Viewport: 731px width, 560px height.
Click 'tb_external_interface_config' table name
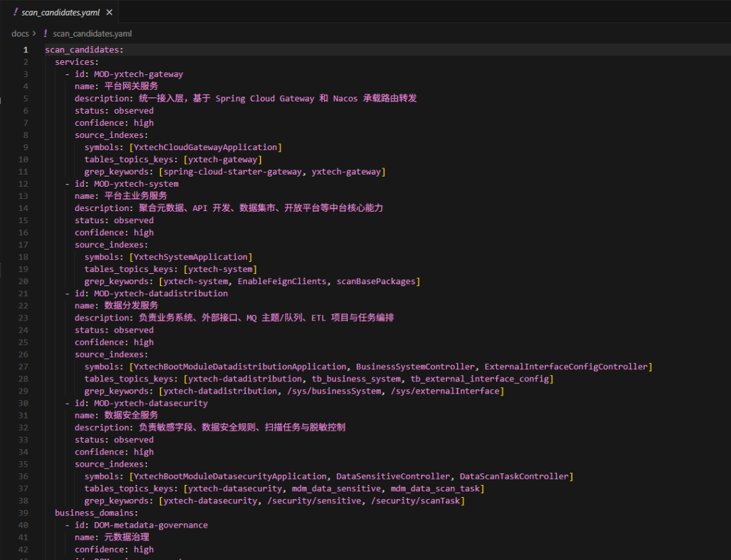tap(480, 379)
